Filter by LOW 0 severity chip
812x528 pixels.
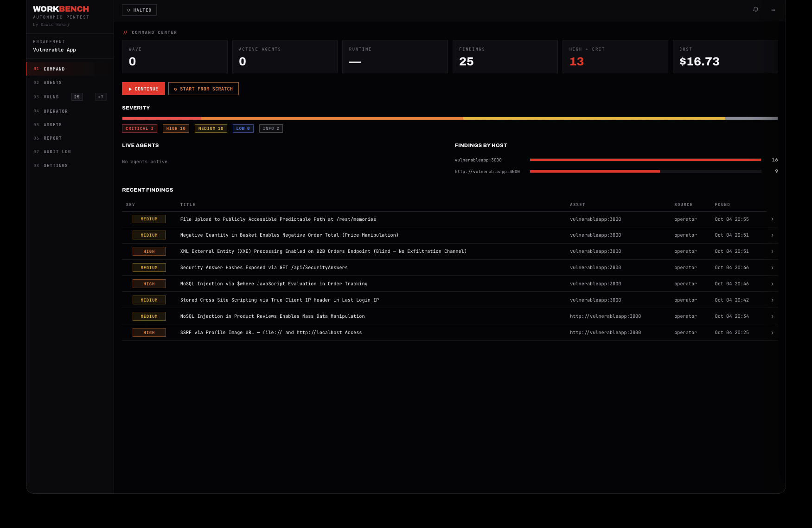click(243, 129)
